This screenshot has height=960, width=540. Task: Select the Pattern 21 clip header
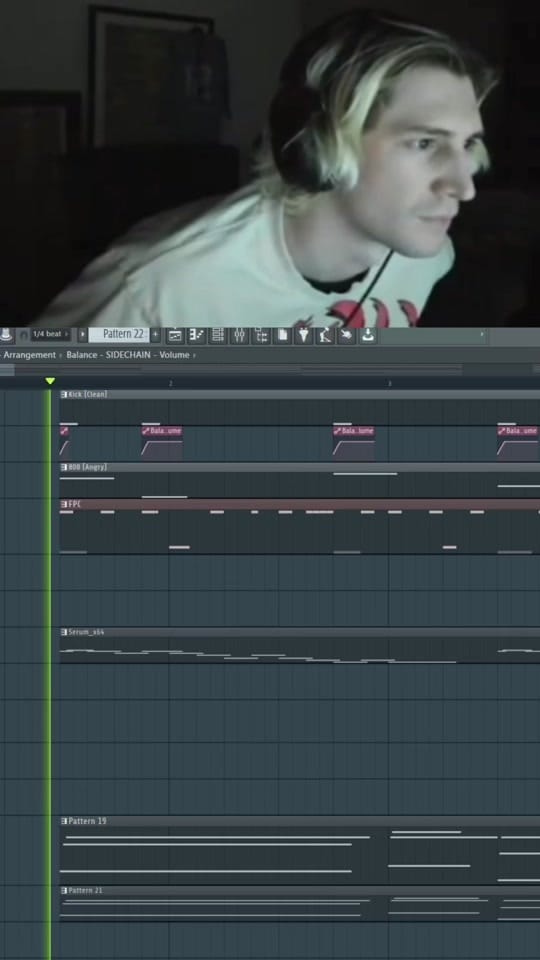(x=299, y=891)
